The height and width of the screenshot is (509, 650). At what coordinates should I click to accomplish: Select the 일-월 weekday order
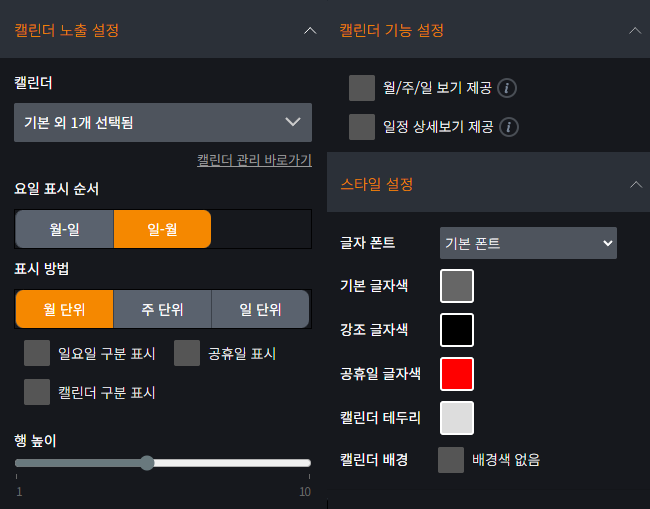click(162, 229)
